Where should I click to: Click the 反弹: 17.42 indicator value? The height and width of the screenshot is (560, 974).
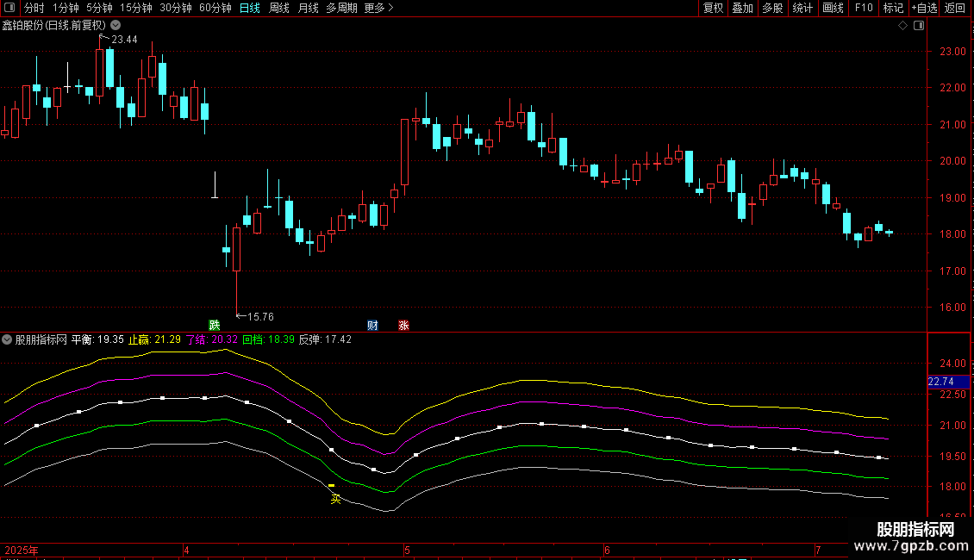(326, 339)
